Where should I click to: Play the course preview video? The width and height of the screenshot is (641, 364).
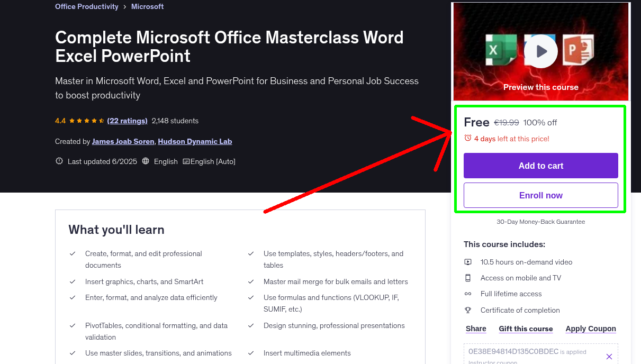point(541,51)
